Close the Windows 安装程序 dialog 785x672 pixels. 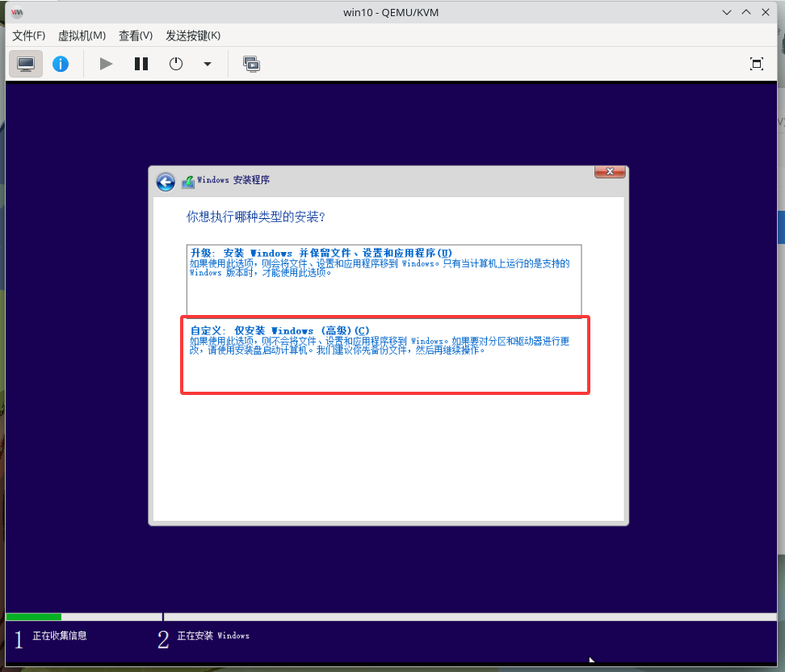click(x=610, y=172)
